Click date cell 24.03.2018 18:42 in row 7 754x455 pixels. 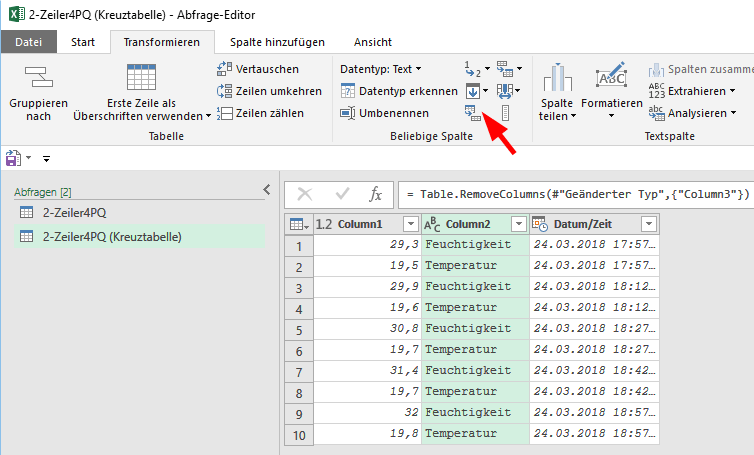[594, 370]
